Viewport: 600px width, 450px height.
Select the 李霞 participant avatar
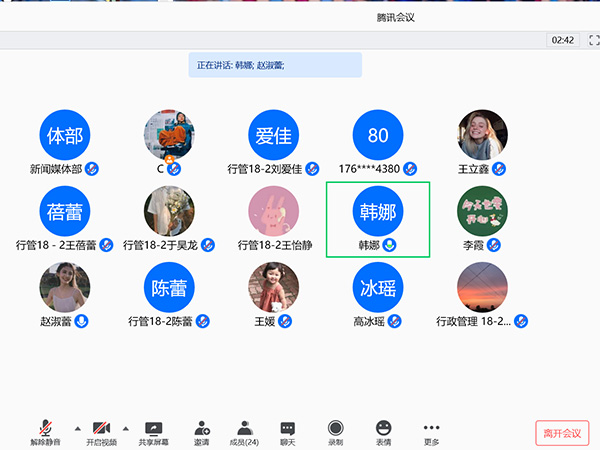click(x=482, y=211)
